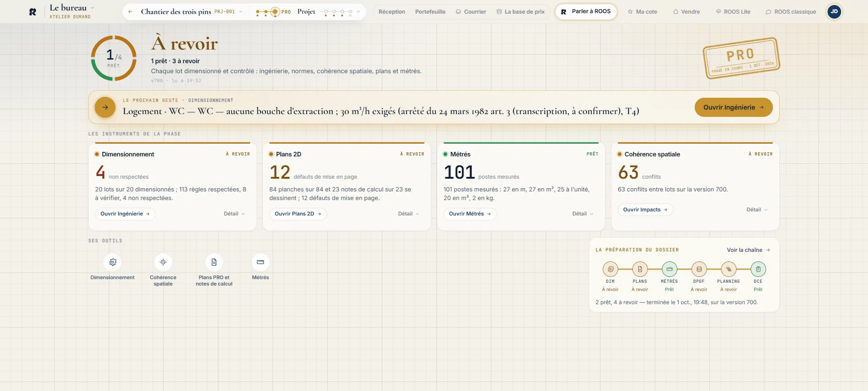The width and height of the screenshot is (868, 391).
Task: Expand Détail on the Plans 2D card
Action: [409, 214]
